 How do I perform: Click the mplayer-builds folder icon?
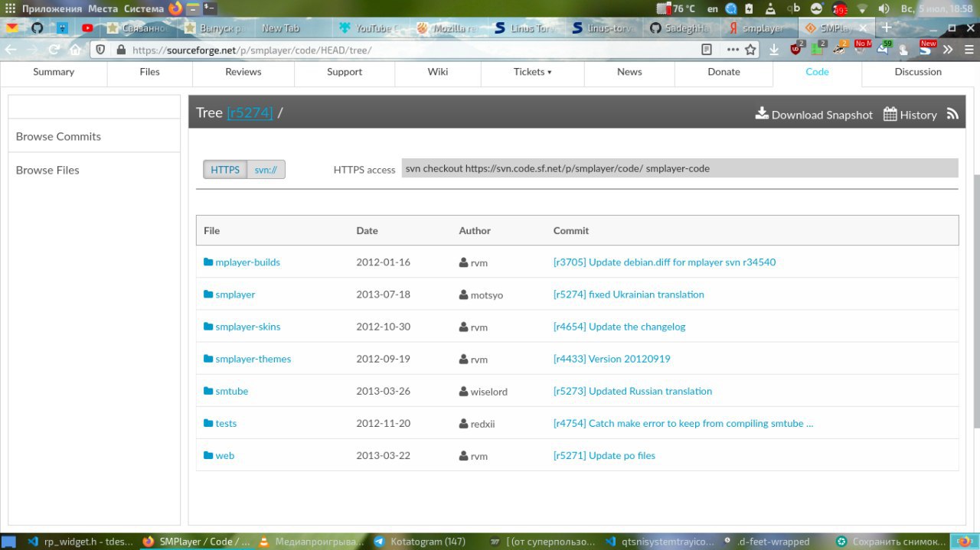point(208,262)
